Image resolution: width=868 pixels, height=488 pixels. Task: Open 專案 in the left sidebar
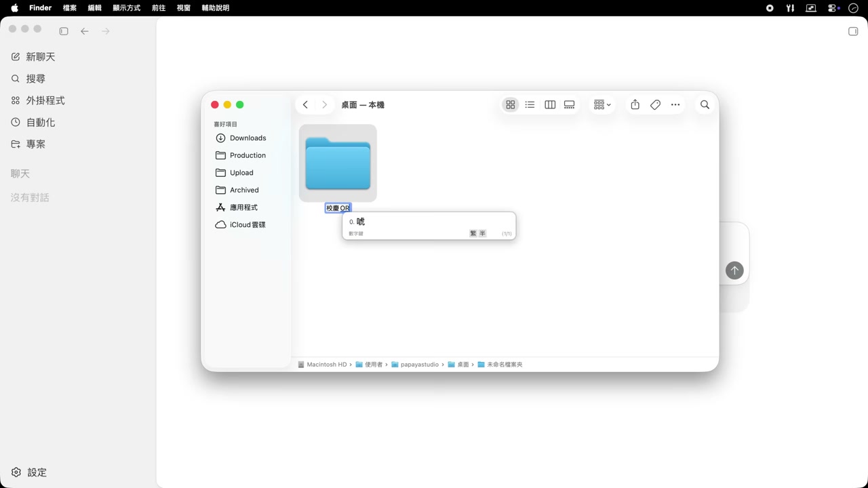coord(28,144)
